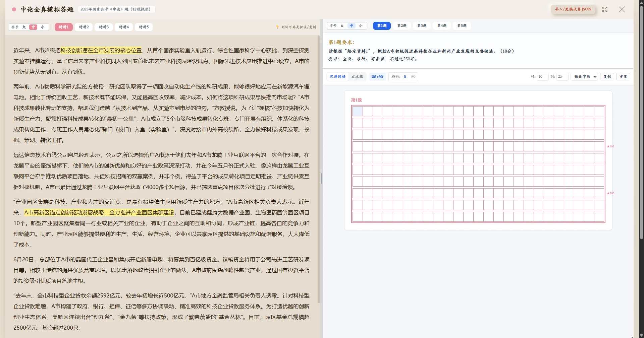Click the 重置 button
Image resolution: width=644 pixels, height=338 pixels.
623,77
